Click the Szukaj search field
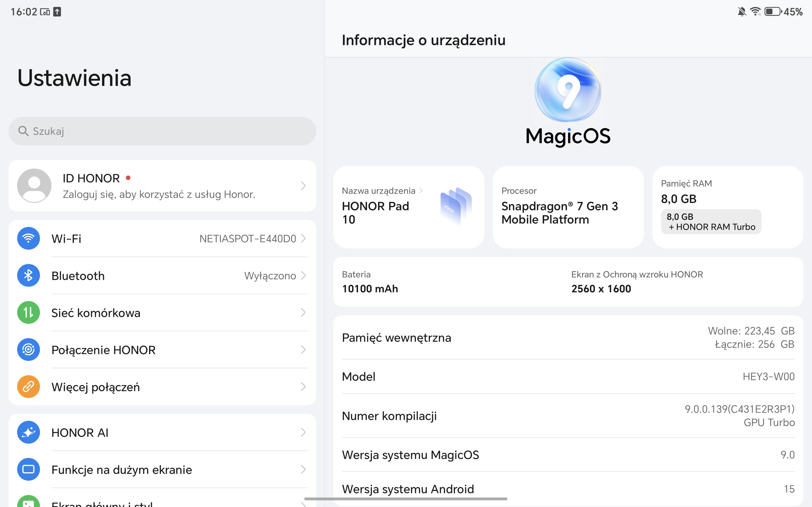This screenshot has width=812, height=507. pos(162,131)
